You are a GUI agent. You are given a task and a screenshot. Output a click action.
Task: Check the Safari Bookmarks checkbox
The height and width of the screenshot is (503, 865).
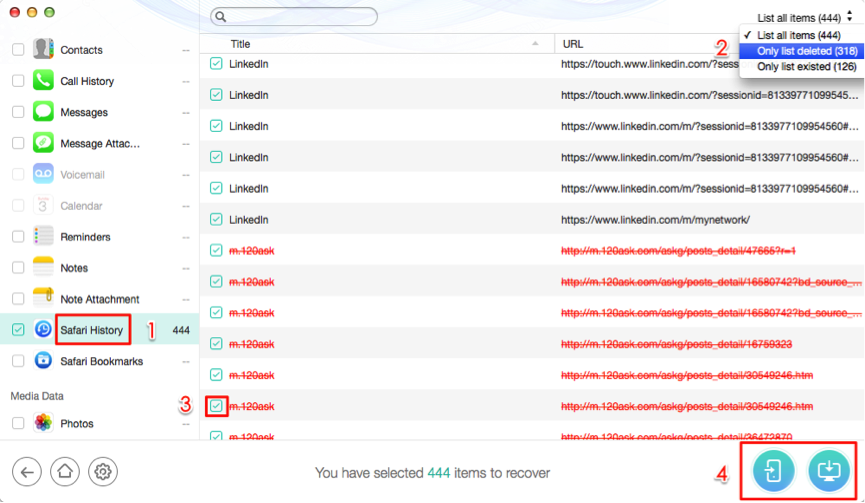click(18, 361)
